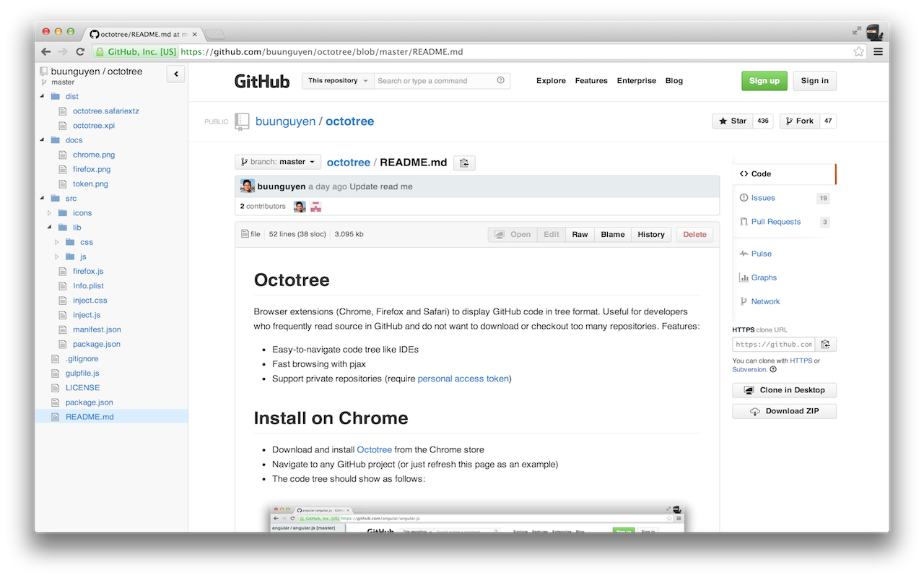Image resolution: width=924 pixels, height=578 pixels.
Task: Click the green secure lock GitHub, Inc. badge
Action: point(136,52)
